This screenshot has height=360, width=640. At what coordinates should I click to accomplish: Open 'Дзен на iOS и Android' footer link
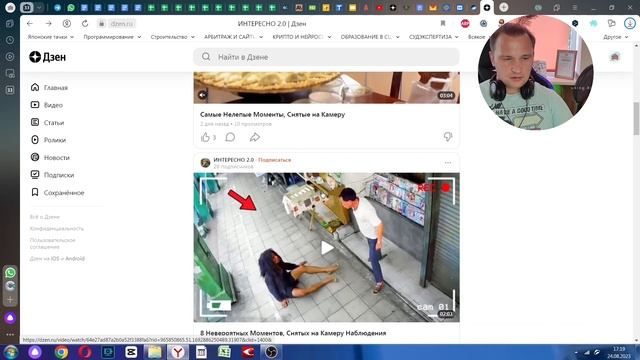[57, 258]
